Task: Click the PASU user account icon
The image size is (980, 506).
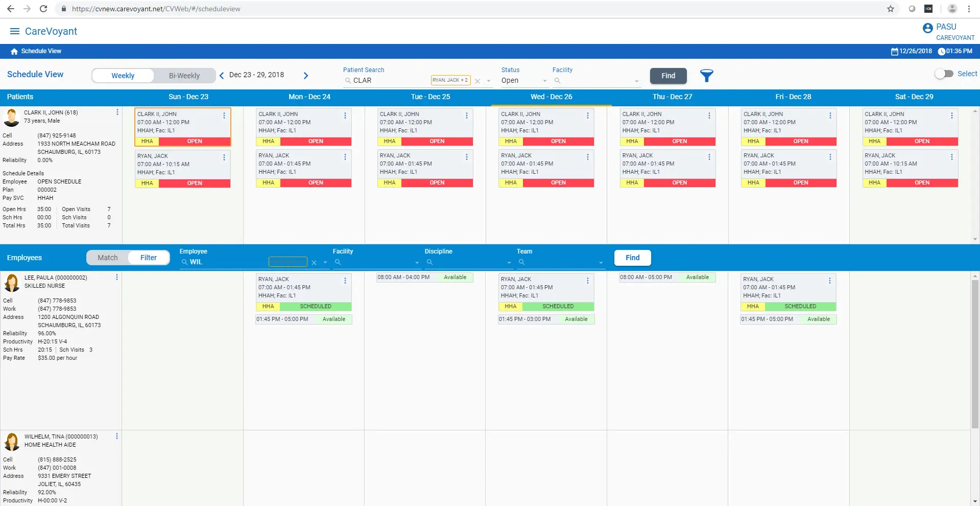Action: (927, 28)
